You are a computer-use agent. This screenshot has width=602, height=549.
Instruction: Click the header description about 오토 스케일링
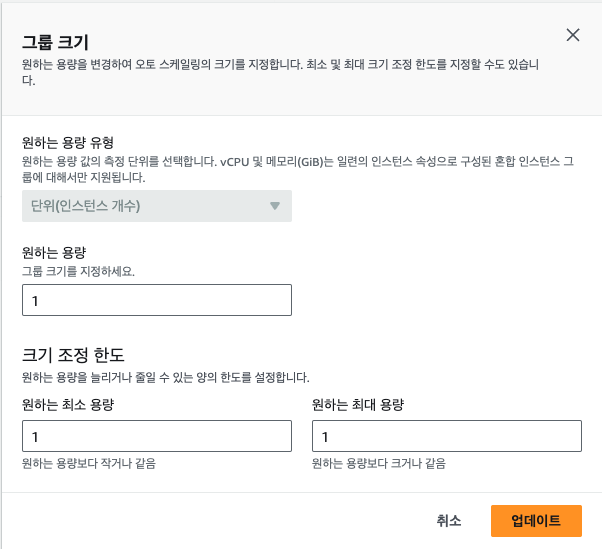coord(280,72)
